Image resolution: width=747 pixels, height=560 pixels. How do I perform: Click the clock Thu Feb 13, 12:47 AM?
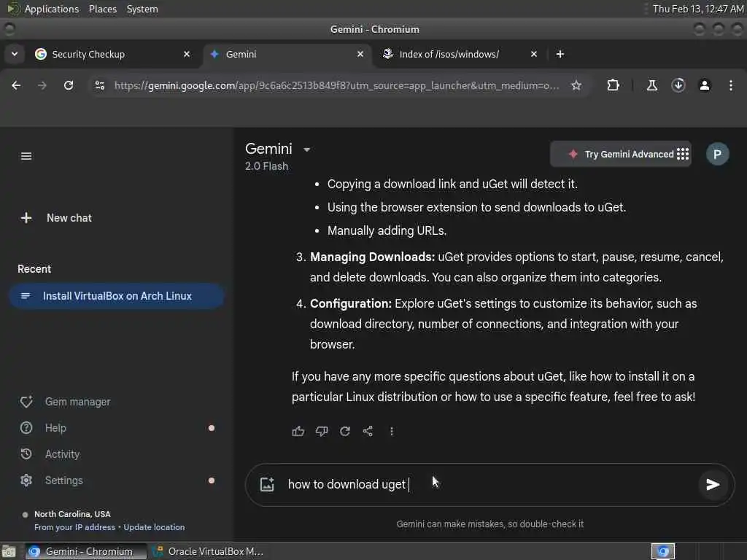click(698, 9)
